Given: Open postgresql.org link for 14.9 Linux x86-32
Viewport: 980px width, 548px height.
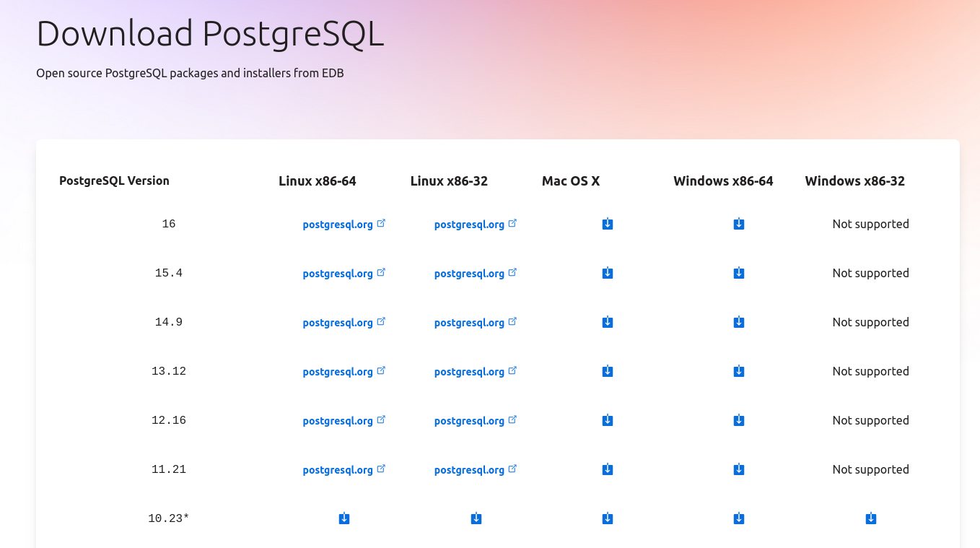Looking at the screenshot, I should [476, 323].
